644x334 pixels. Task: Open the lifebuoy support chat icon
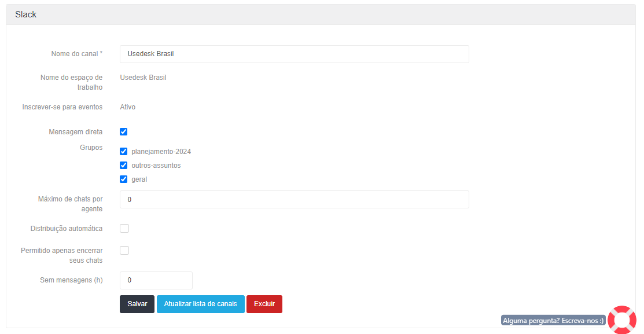pos(622,320)
